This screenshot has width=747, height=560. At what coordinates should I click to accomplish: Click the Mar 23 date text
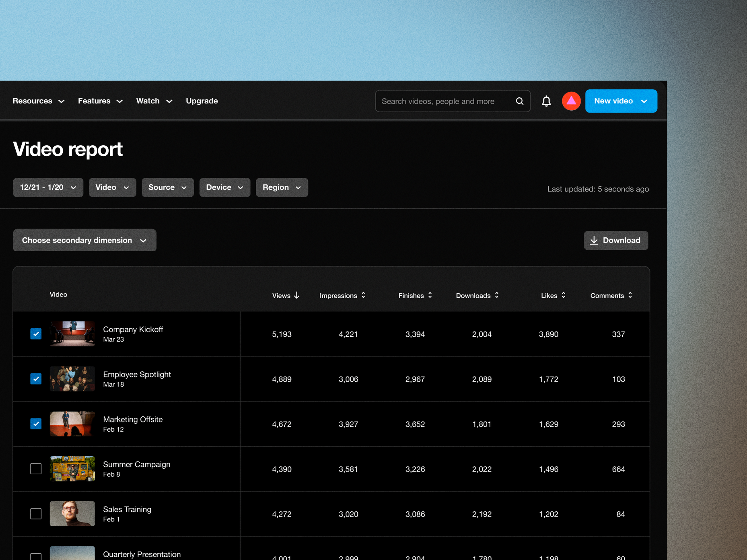(x=113, y=340)
